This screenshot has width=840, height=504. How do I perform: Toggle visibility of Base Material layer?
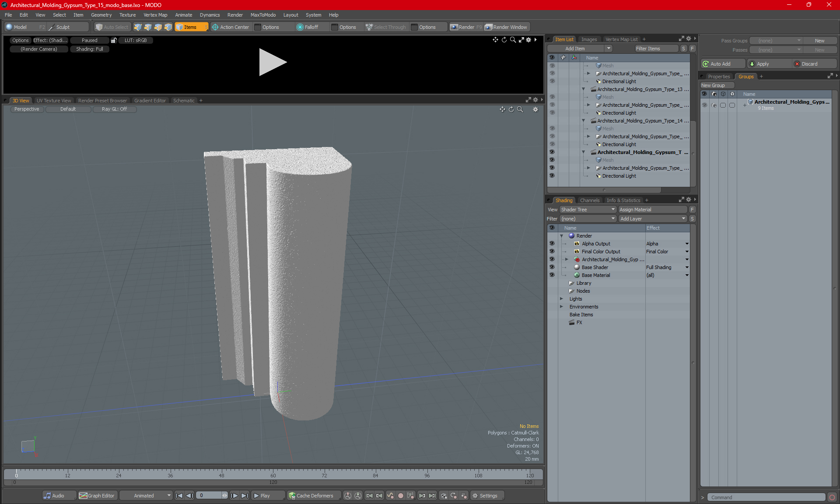pos(552,275)
